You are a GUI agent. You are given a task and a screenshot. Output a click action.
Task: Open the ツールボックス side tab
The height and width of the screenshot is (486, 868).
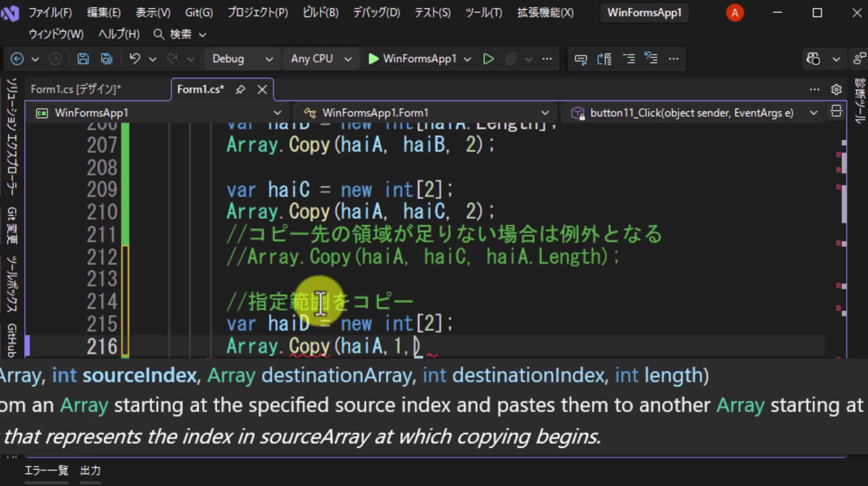(x=12, y=284)
